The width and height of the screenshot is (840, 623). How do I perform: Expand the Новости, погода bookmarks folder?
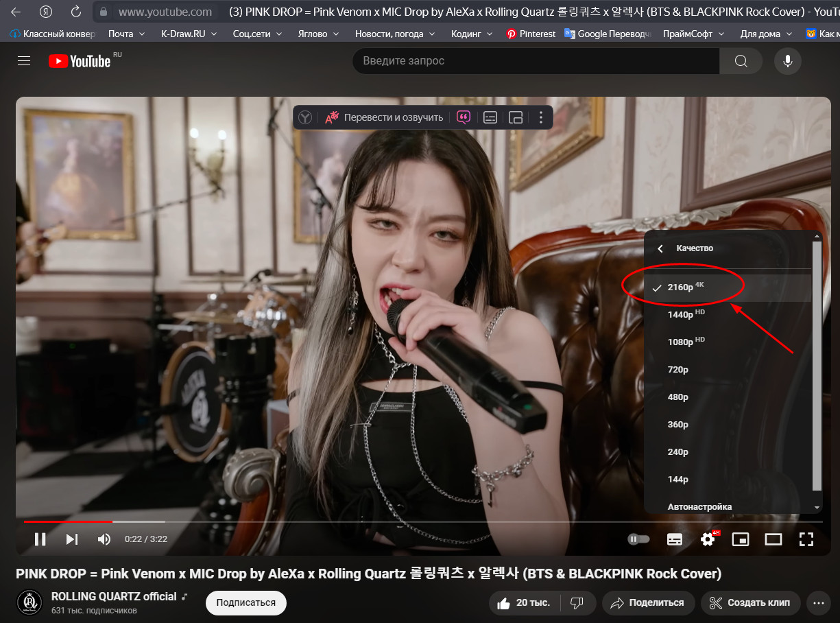(x=396, y=34)
